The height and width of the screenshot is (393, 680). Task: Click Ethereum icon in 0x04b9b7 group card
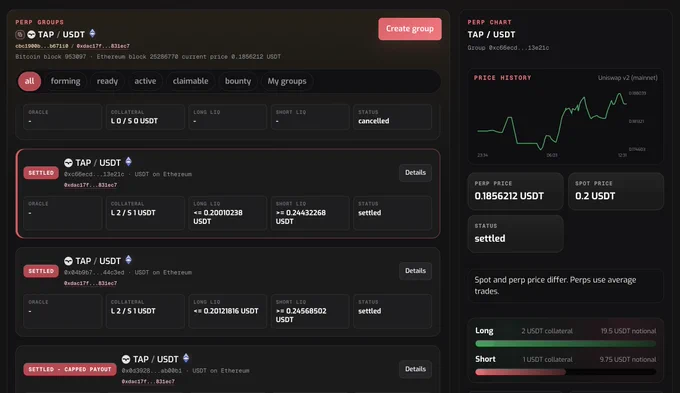tap(128, 260)
